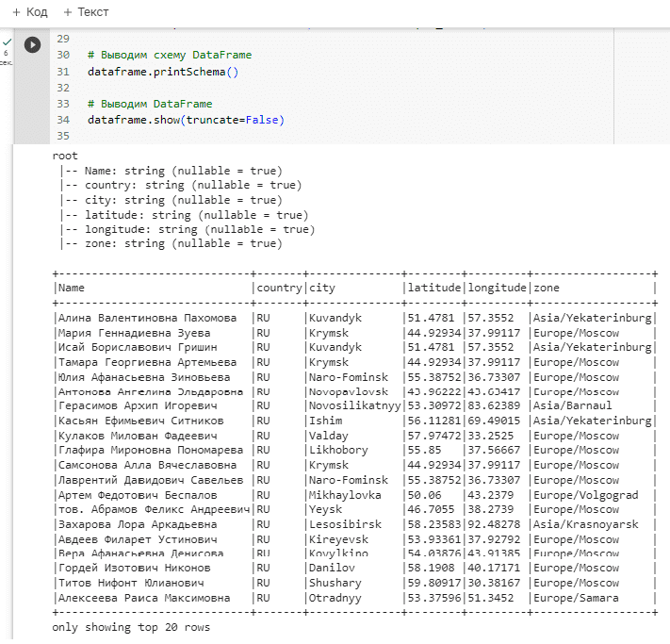This screenshot has width=670, height=644.
Task: Click the 'city' column header in the table
Action: (322, 288)
